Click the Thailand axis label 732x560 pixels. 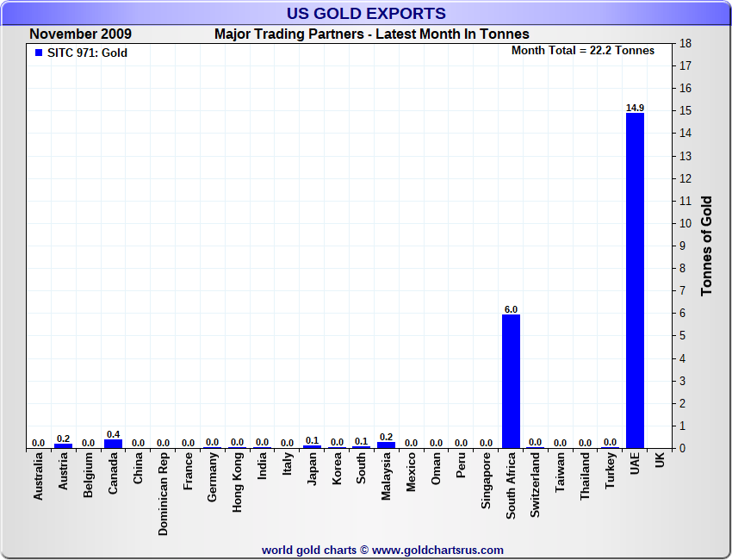coord(585,476)
